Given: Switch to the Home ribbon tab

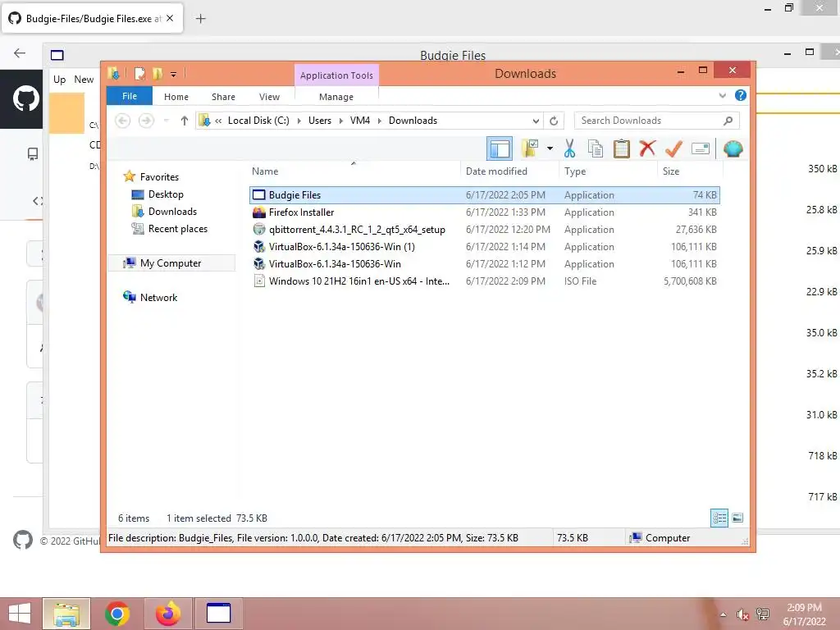Looking at the screenshot, I should click(176, 97).
